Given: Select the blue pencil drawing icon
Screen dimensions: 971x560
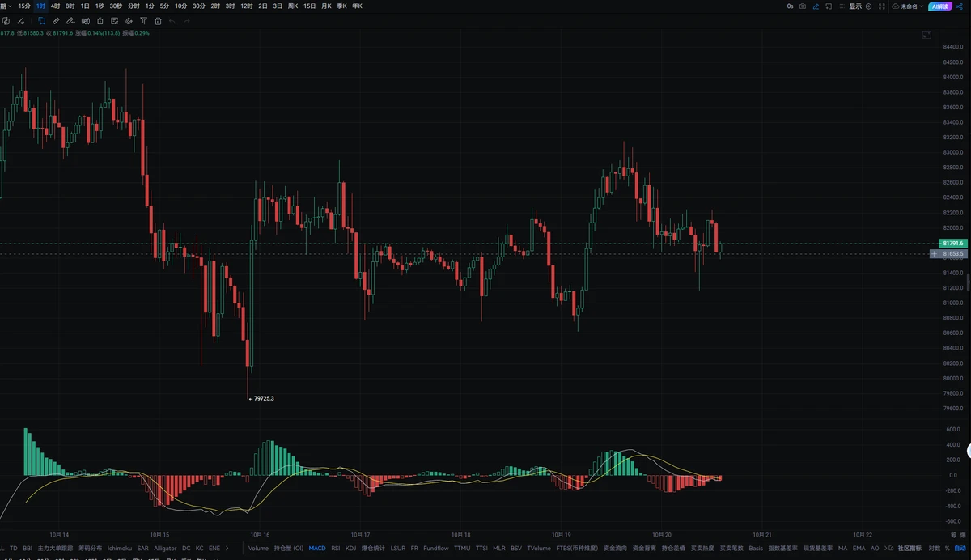Looking at the screenshot, I should pos(816,6).
